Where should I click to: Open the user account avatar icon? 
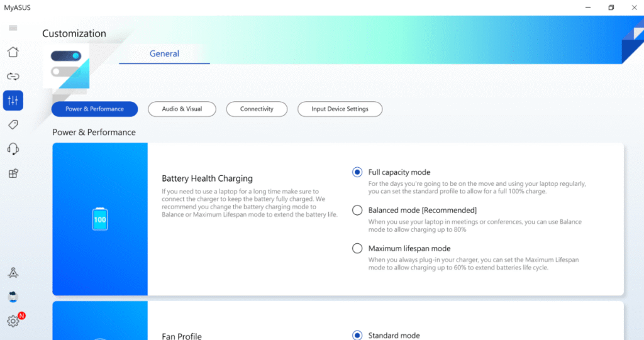13,297
